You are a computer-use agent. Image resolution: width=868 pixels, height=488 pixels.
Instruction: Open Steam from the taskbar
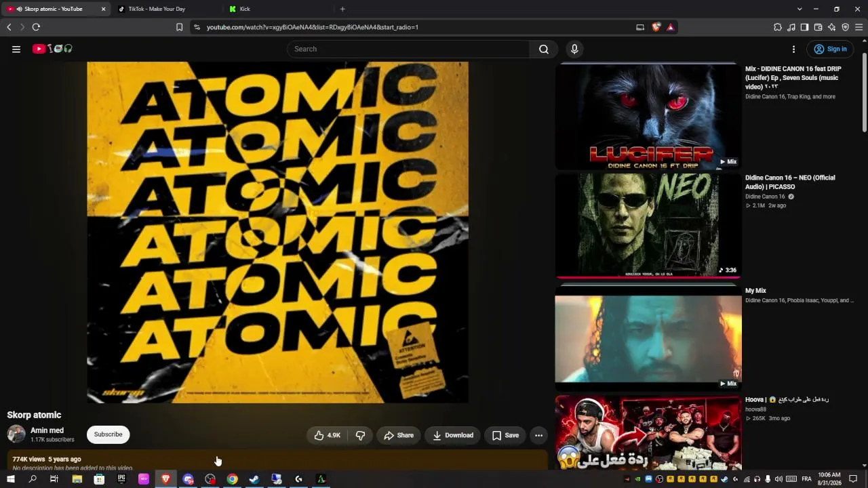pyautogui.click(x=254, y=479)
